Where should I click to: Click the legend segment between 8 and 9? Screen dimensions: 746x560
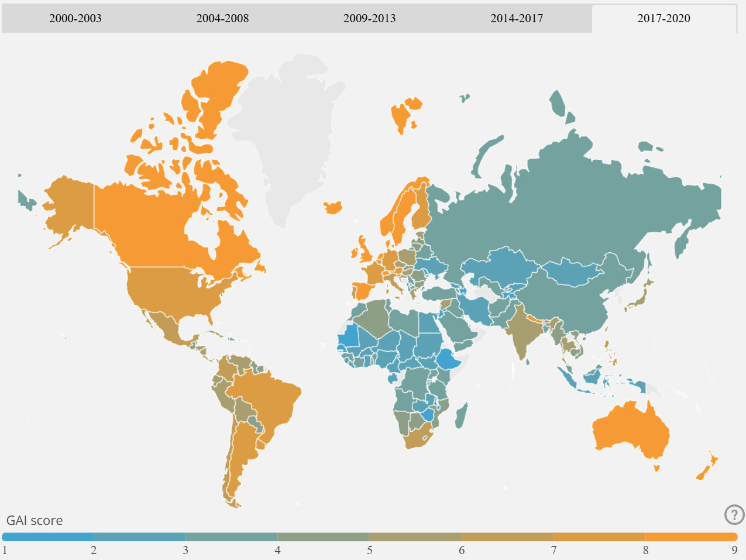click(x=692, y=537)
